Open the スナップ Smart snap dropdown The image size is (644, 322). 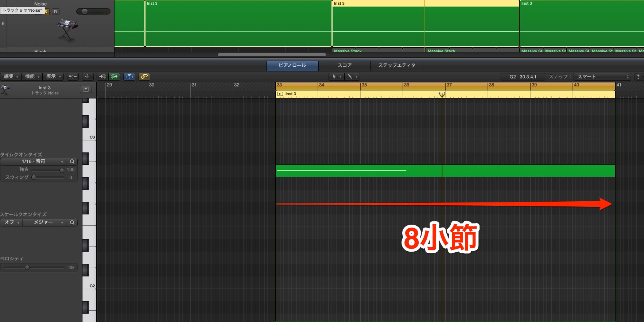point(602,77)
